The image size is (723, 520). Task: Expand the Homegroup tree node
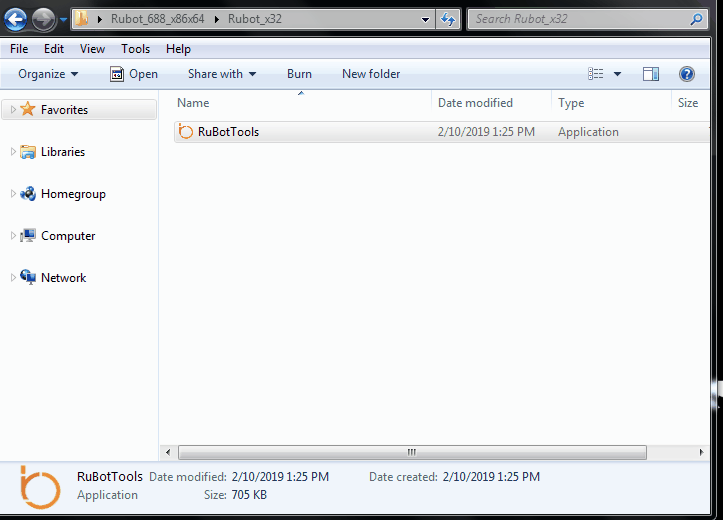point(13,194)
